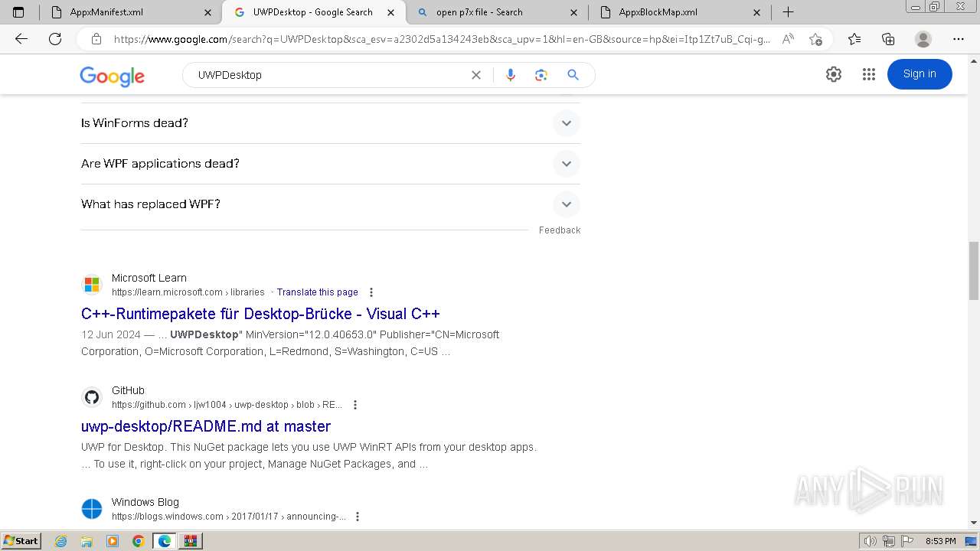Reload the current page

55,39
